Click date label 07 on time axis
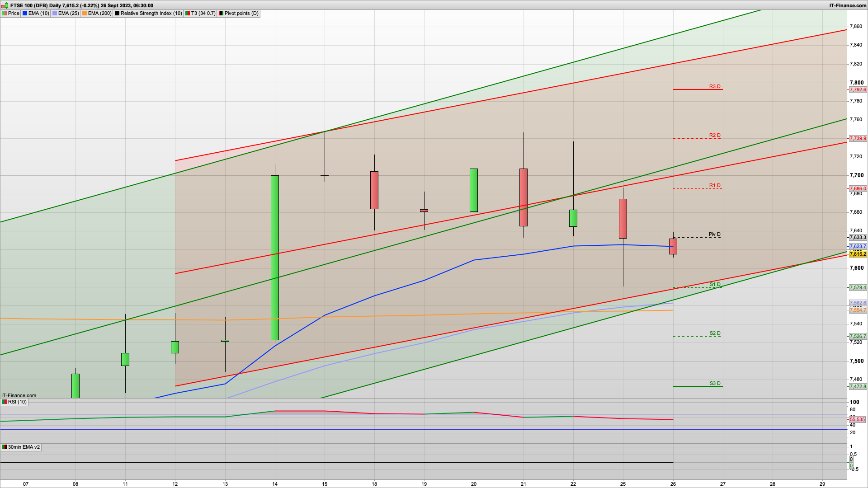The width and height of the screenshot is (868, 488). [x=26, y=483]
